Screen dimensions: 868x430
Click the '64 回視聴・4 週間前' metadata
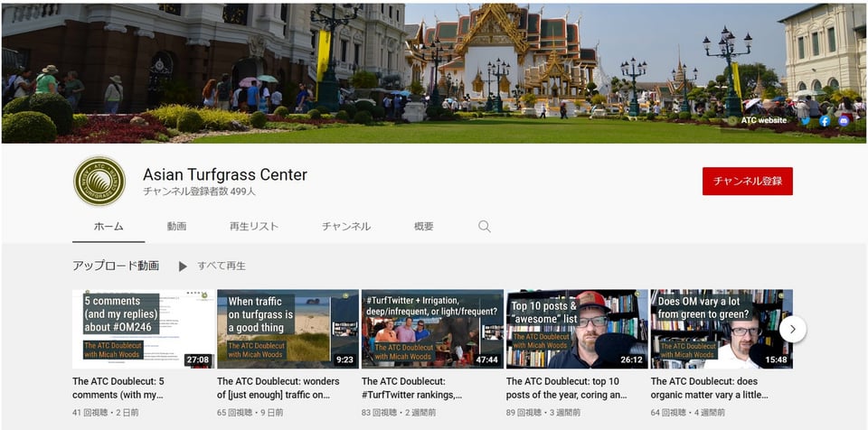[688, 413]
